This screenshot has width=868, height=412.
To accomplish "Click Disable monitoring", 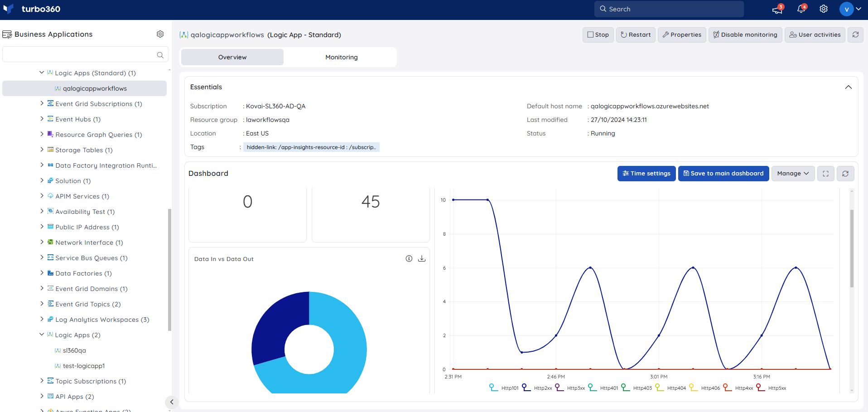I will pyautogui.click(x=745, y=34).
